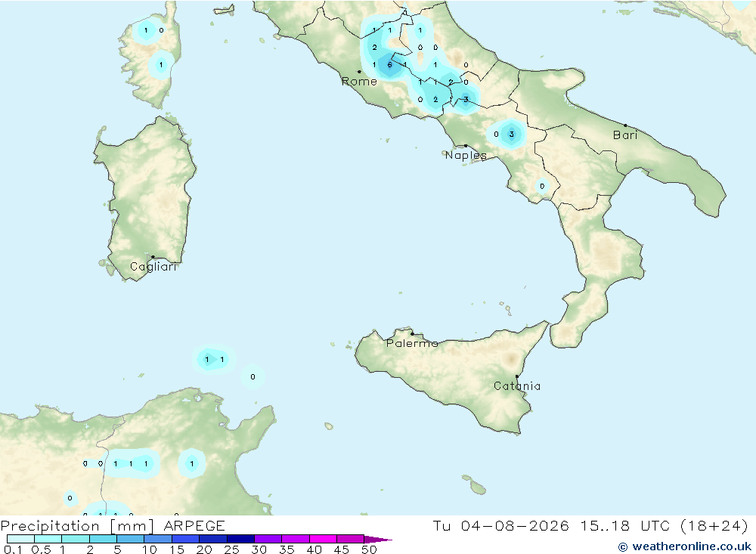756x554 pixels.
Task: Open the weatheronline.co.uk copyright link
Action: (x=685, y=546)
